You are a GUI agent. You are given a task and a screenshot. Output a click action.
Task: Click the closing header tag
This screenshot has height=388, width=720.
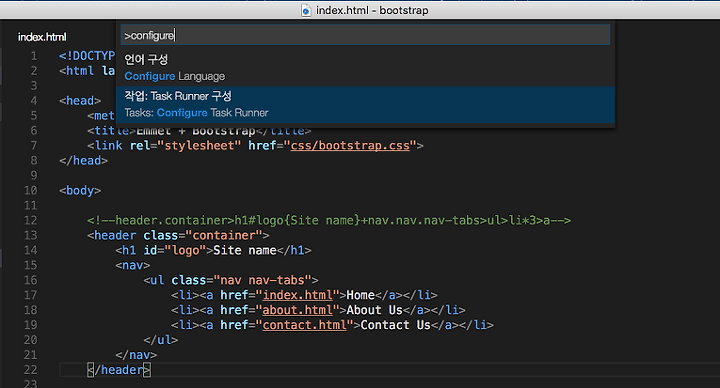click(119, 370)
